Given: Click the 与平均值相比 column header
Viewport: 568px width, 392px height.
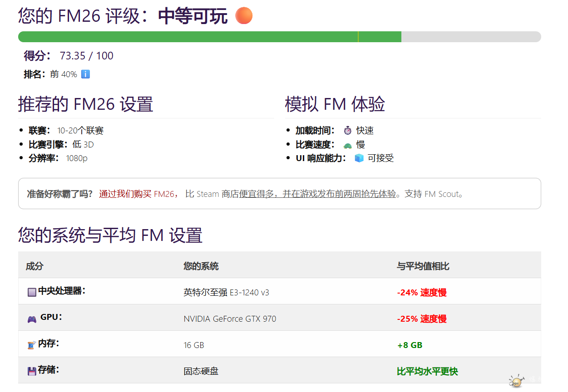Looking at the screenshot, I should 423,266.
